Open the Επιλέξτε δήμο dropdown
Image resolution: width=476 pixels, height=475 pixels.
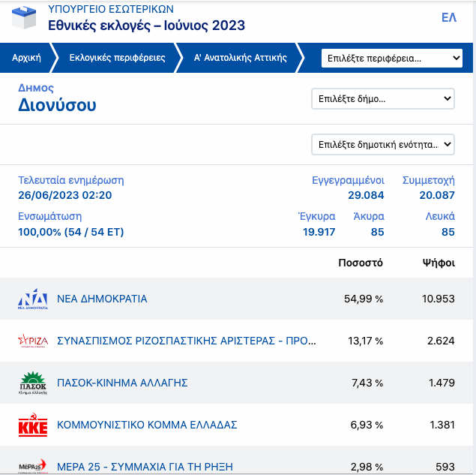[383, 98]
